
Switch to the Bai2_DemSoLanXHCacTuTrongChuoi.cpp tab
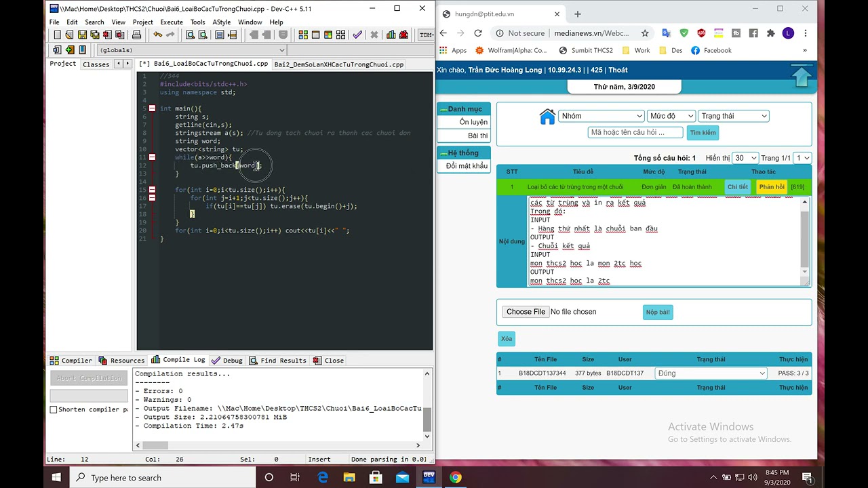338,64
